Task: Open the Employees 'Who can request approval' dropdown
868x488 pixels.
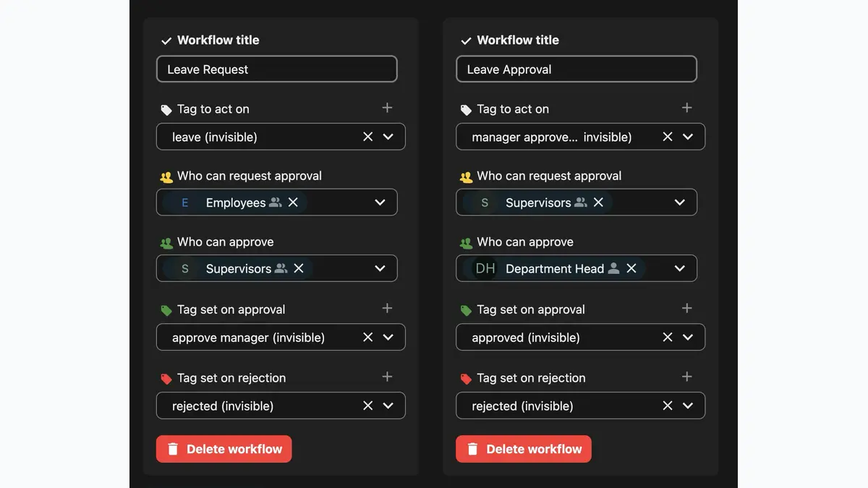Action: pyautogui.click(x=380, y=202)
